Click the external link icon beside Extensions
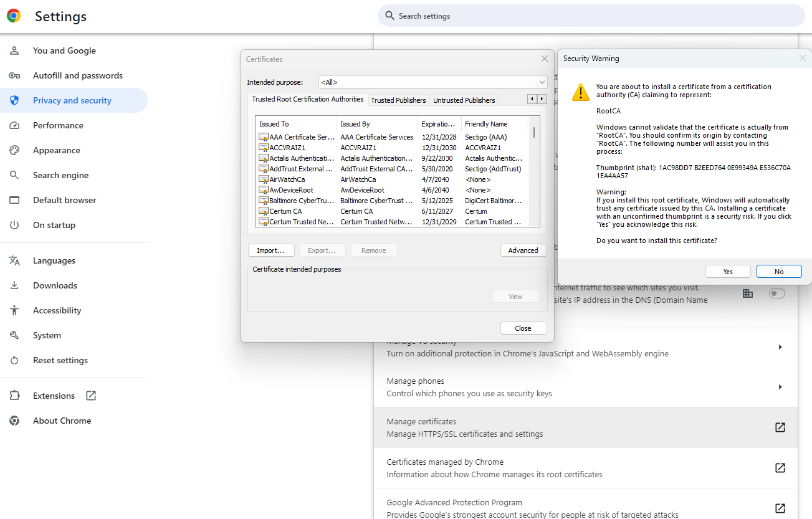 (91, 396)
